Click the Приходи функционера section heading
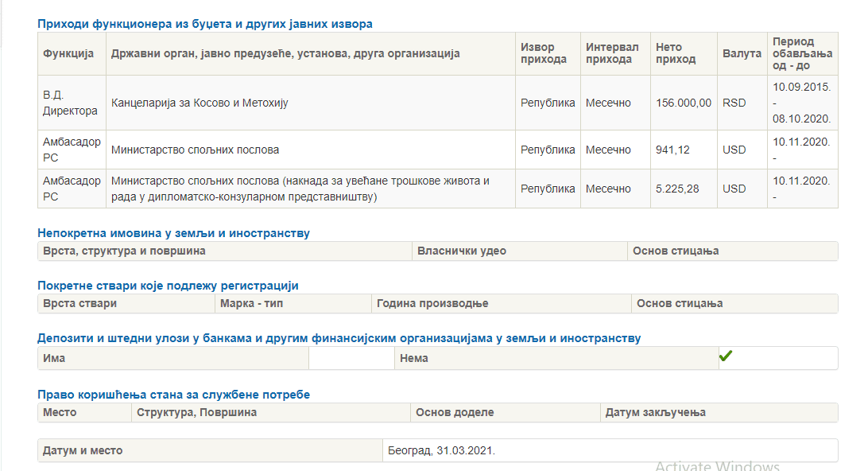Image resolution: width=868 pixels, height=471 pixels. click(x=205, y=24)
